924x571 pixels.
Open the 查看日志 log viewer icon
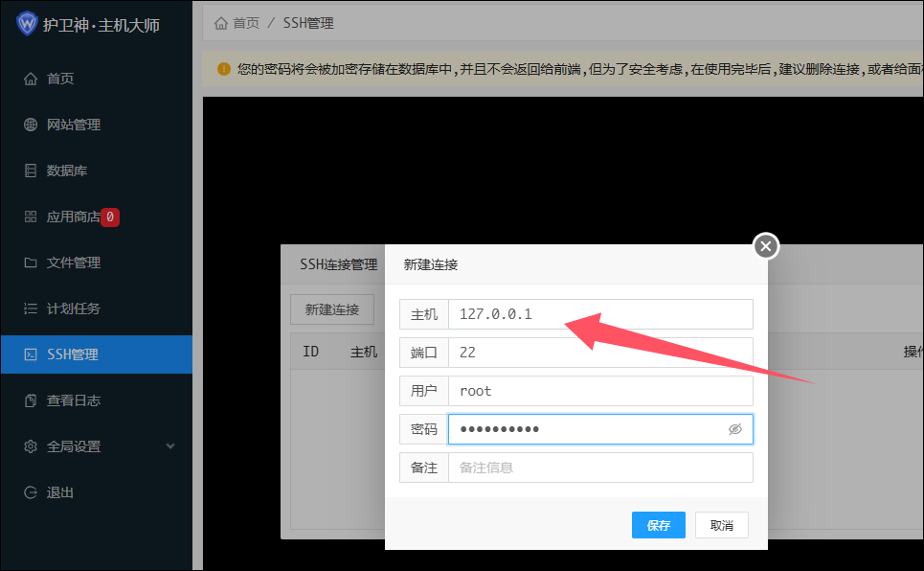pyautogui.click(x=30, y=400)
